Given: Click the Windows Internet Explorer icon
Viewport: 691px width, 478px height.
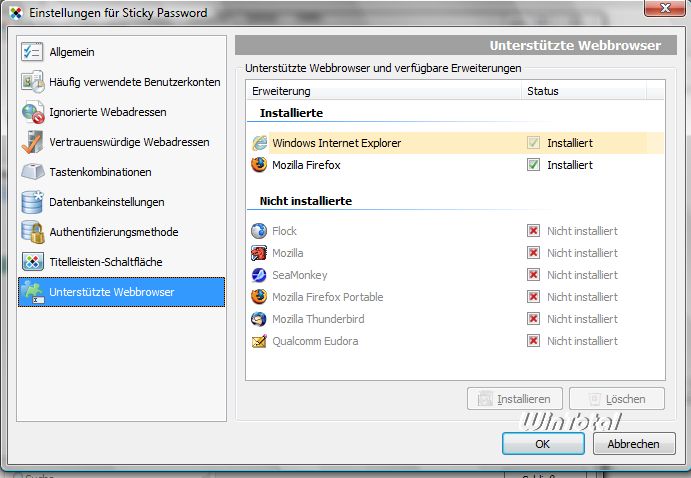Looking at the screenshot, I should [260, 143].
